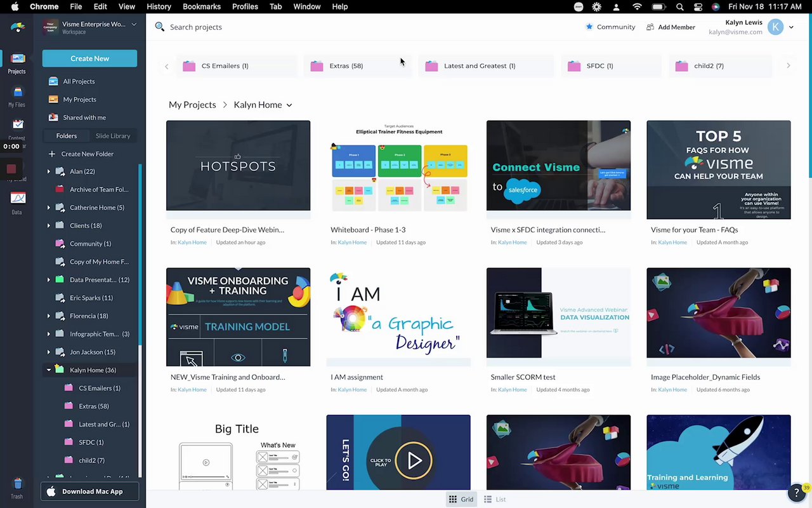The width and height of the screenshot is (812, 508).
Task: Open the Top 5 FAQs thumbnail
Action: coord(719,170)
